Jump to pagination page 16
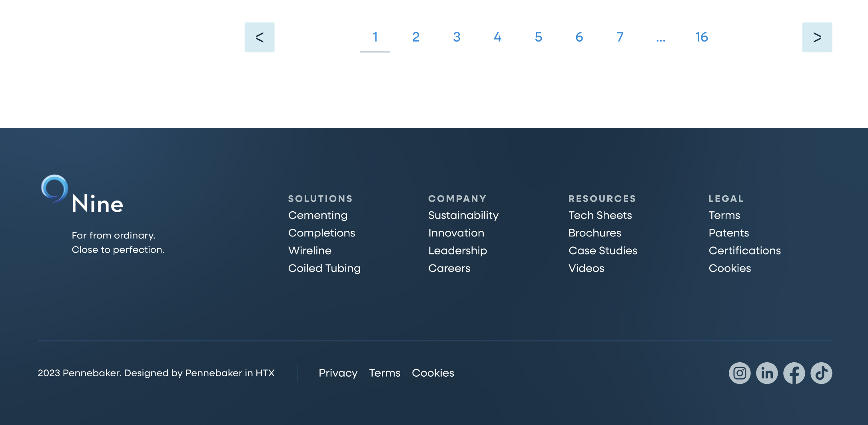This screenshot has height=425, width=868. (701, 37)
